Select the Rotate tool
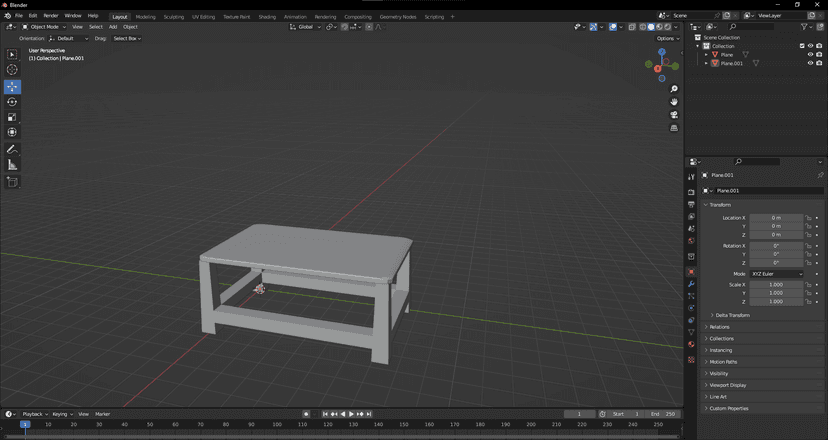 tap(12, 102)
